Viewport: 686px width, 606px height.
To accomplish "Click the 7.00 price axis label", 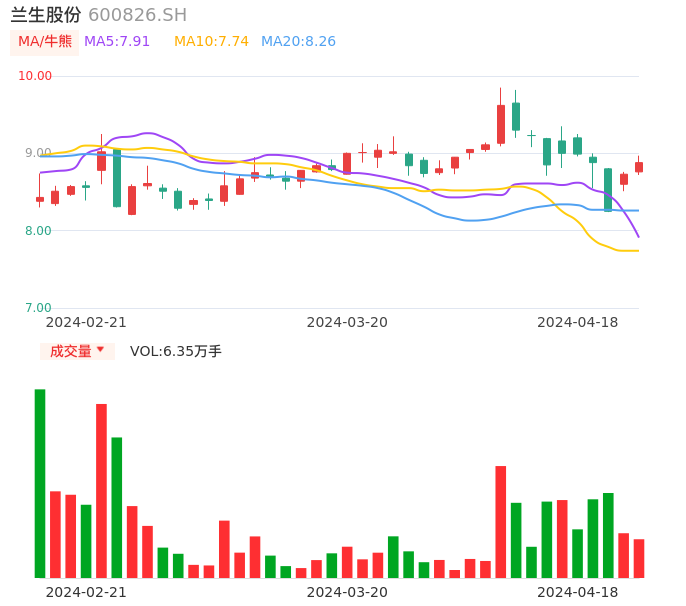I will pos(37,308).
